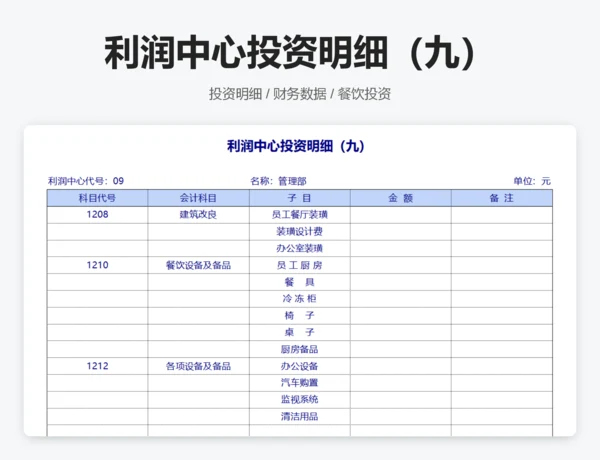The image size is (600, 460).
Task: Click the 员工厨房 cell
Action: [x=300, y=265]
